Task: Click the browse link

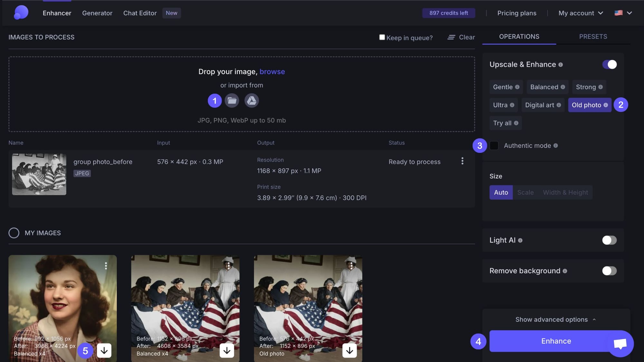Action: (x=272, y=71)
